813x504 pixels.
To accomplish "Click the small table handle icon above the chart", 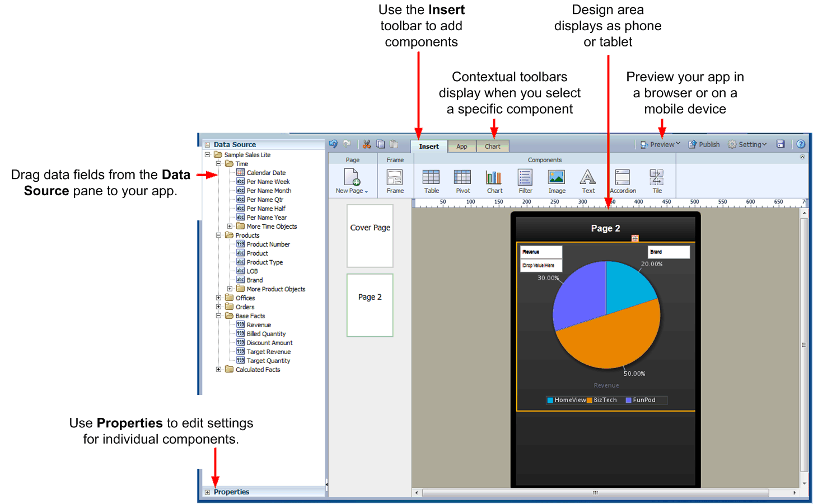I will point(635,238).
